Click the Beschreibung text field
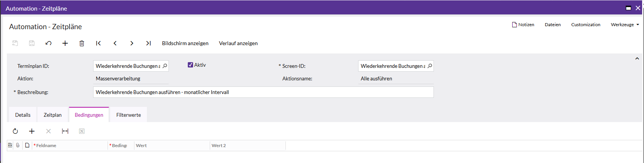644x163 pixels. coord(264,92)
